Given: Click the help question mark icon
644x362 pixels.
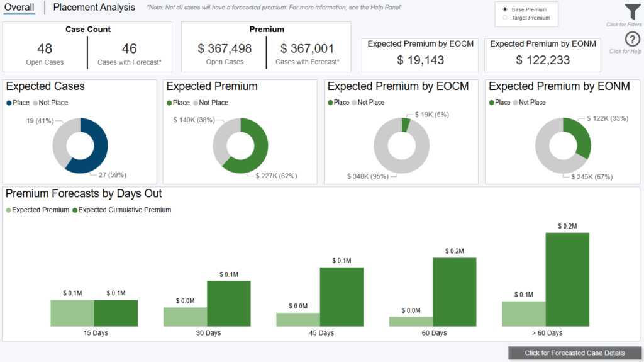Looking at the screenshot, I should (633, 39).
